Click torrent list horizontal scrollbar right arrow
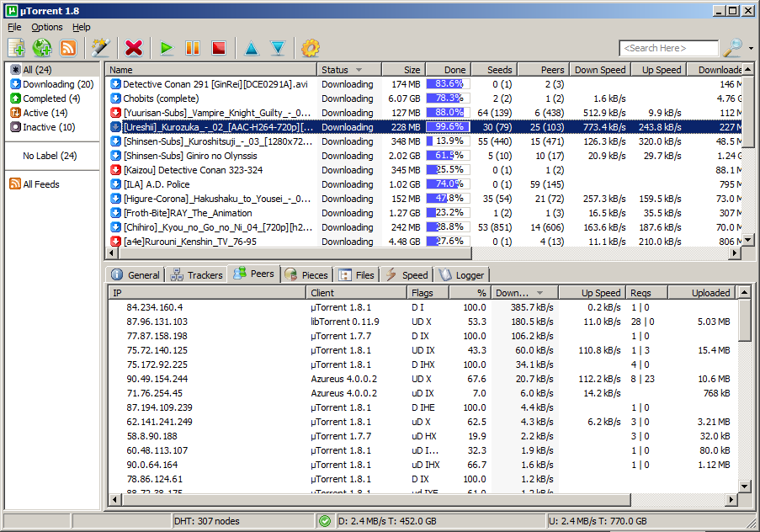Image resolution: width=760 pixels, height=532 pixels. tap(736, 253)
